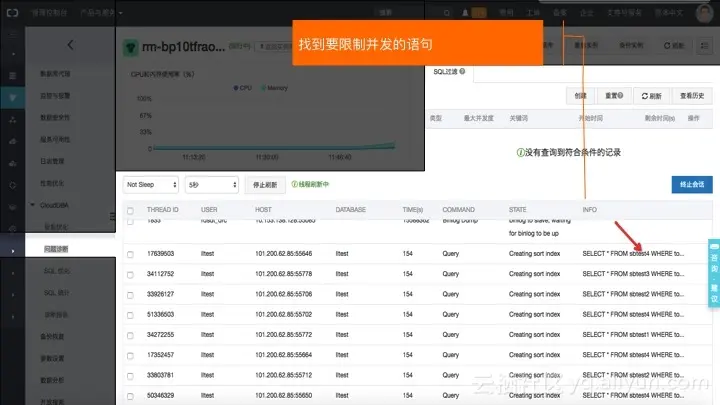Click the 最大并发度 column header
The image size is (720, 405).
[478, 118]
